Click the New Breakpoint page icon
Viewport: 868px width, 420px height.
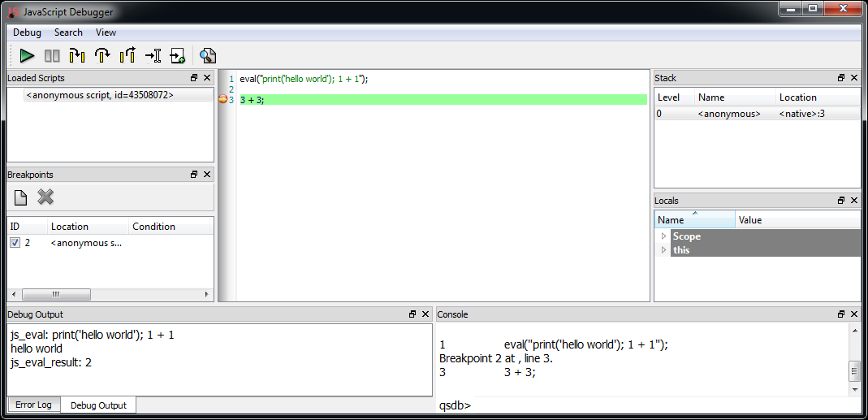(20, 197)
